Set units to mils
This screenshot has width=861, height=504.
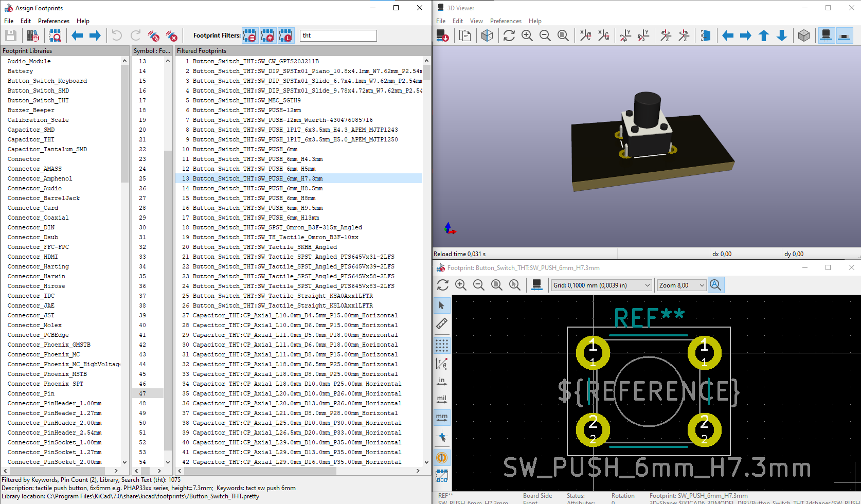tap(442, 399)
